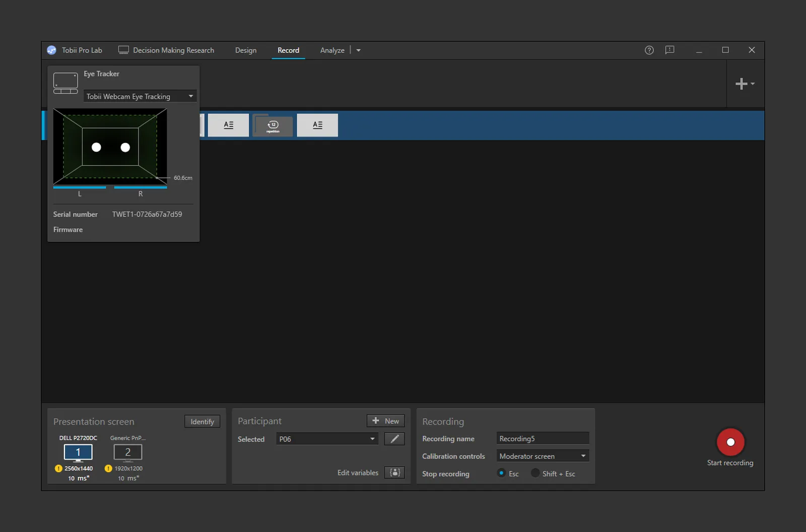
Task: Go to the Analyze tab
Action: click(332, 50)
